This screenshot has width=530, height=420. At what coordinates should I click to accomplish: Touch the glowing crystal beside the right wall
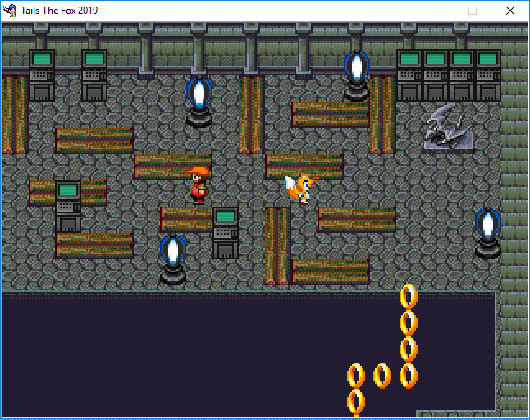coord(488,234)
